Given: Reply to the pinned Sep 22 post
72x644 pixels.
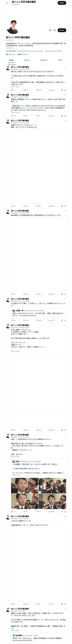Looking at the screenshot, I should pyautogui.click(x=12, y=90).
